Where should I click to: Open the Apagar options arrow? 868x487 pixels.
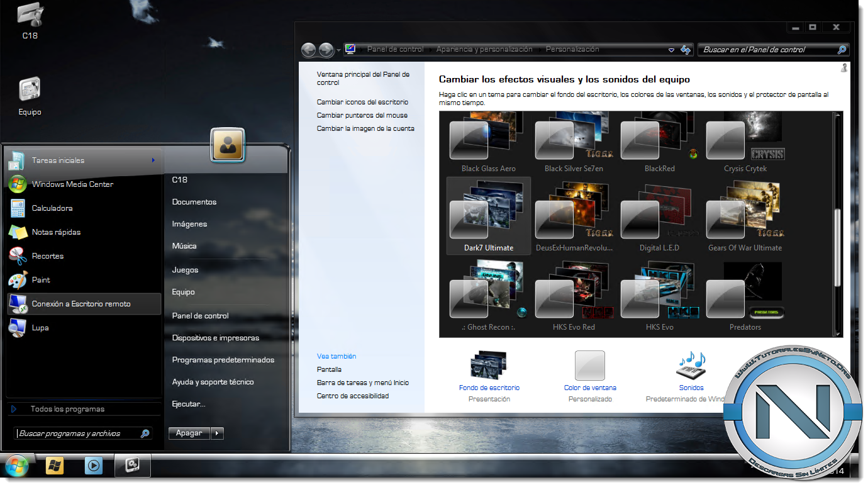click(217, 433)
